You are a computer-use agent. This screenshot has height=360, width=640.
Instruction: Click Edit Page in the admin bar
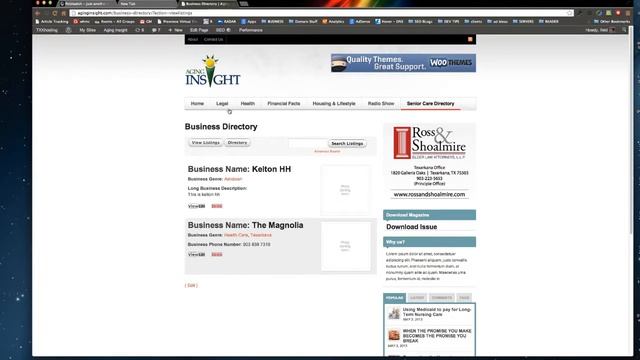point(199,30)
